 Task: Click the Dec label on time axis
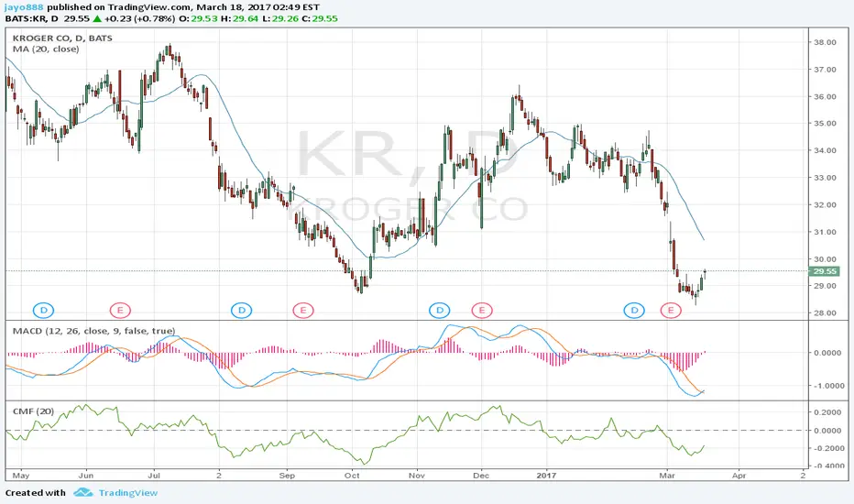pyautogui.click(x=481, y=476)
